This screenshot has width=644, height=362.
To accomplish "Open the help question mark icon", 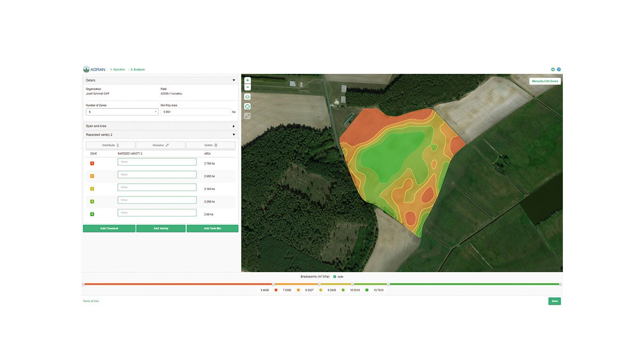I will coord(559,69).
